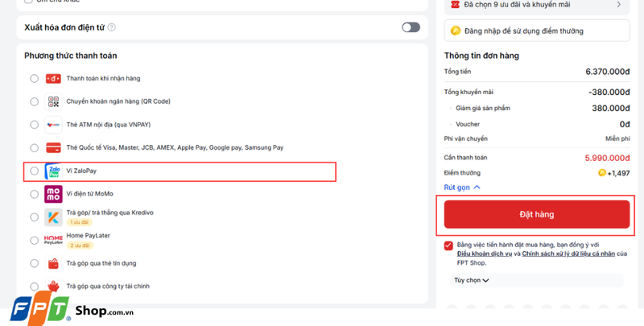Click the ZaloPay logo icon
Screen dimensions: 644x326
[53, 171]
